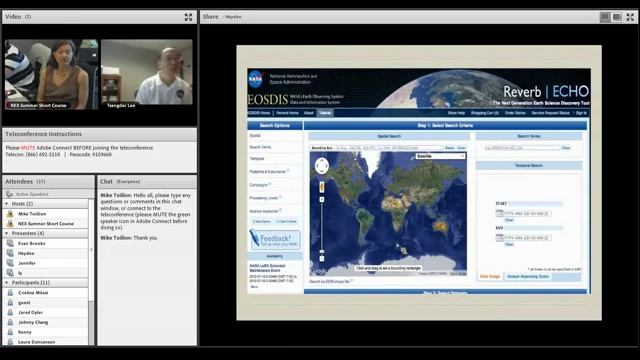Select Spatial in Search Options
Image resolution: width=640 pixels, height=360 pixels.
pos(255,136)
